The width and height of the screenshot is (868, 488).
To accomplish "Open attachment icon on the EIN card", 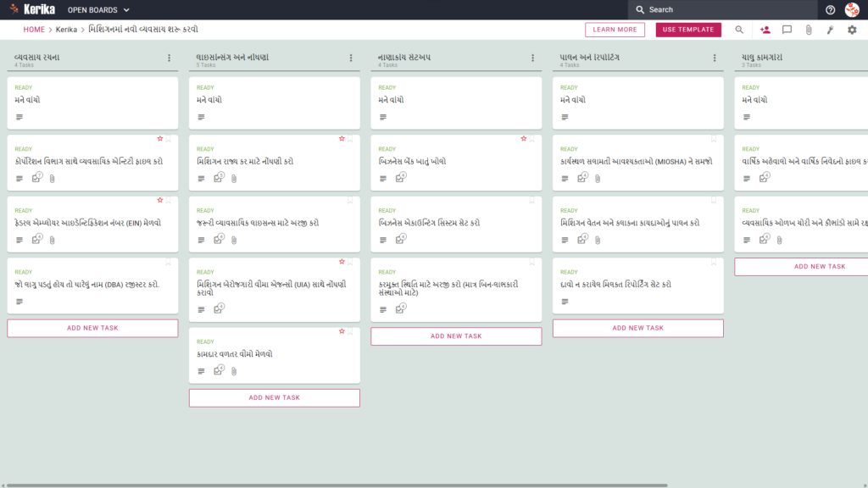I will [x=52, y=240].
